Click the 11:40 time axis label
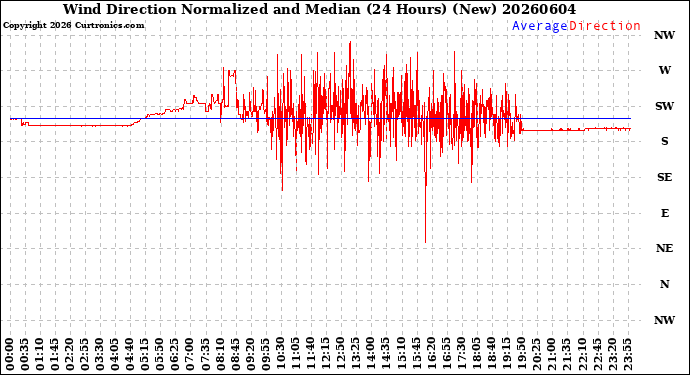Screen dimensions: 690x375 click(311, 355)
